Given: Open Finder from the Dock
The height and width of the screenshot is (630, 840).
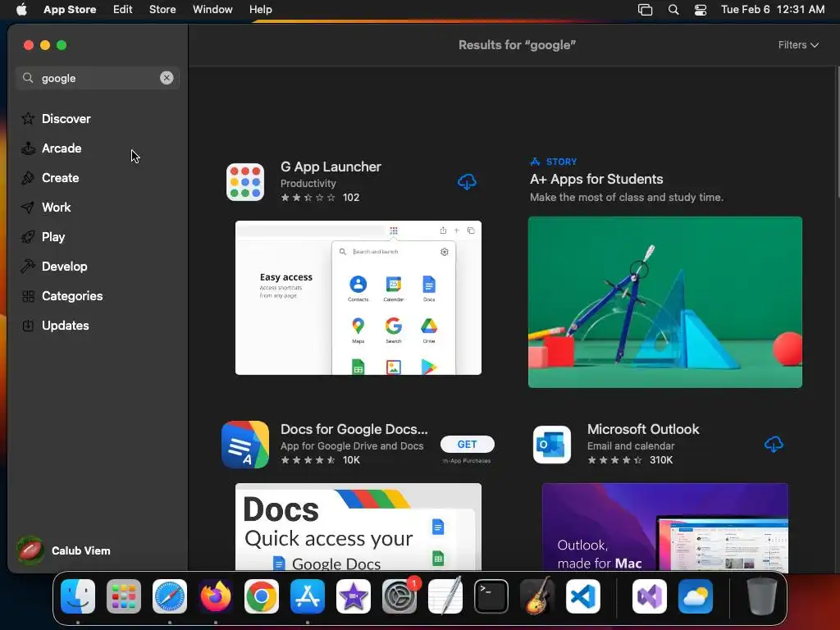Looking at the screenshot, I should click(x=78, y=596).
